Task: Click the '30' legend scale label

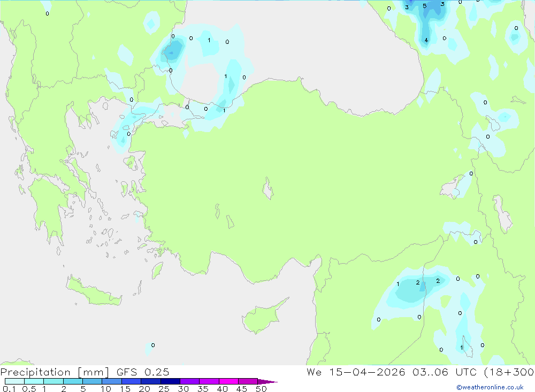Action: tap(183, 389)
